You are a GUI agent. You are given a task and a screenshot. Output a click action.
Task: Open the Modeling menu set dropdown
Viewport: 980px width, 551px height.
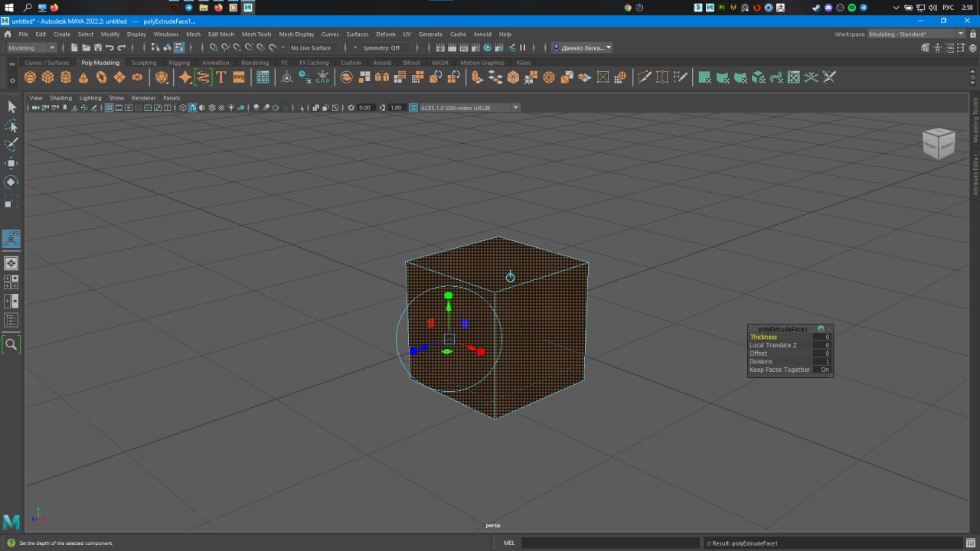click(x=31, y=47)
